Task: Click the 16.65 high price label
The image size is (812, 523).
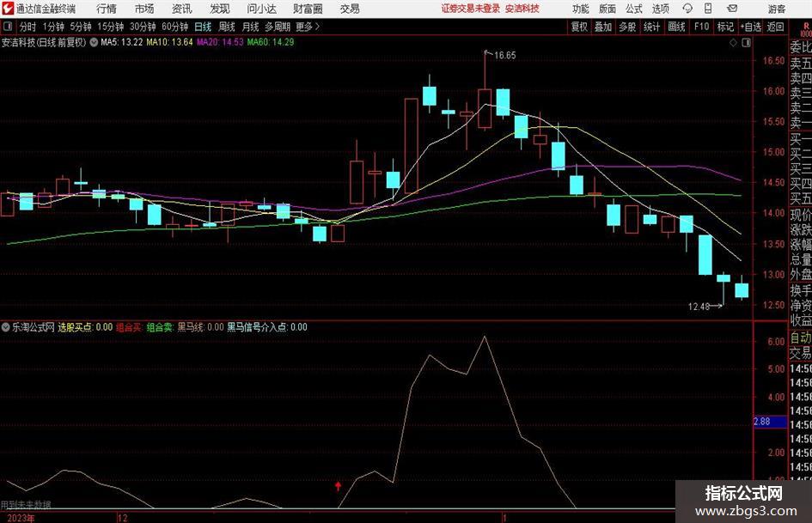Action: click(505, 56)
